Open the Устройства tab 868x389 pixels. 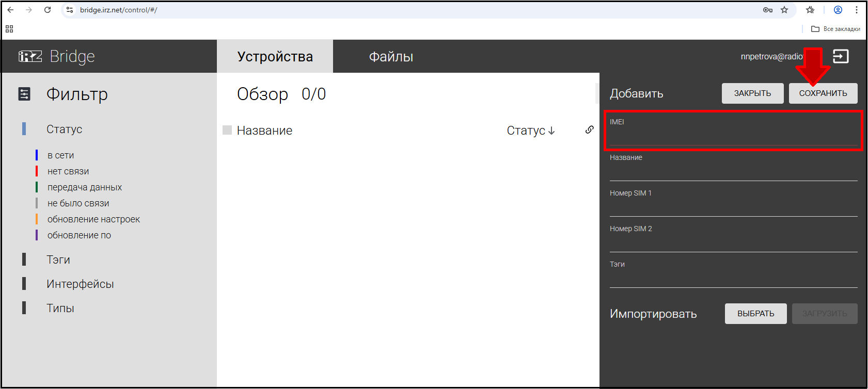(x=275, y=57)
